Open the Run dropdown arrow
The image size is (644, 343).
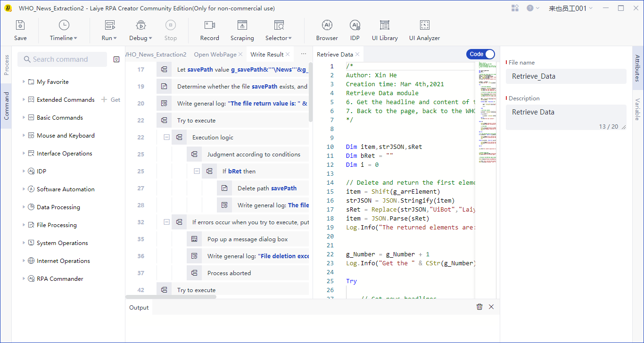pos(115,38)
